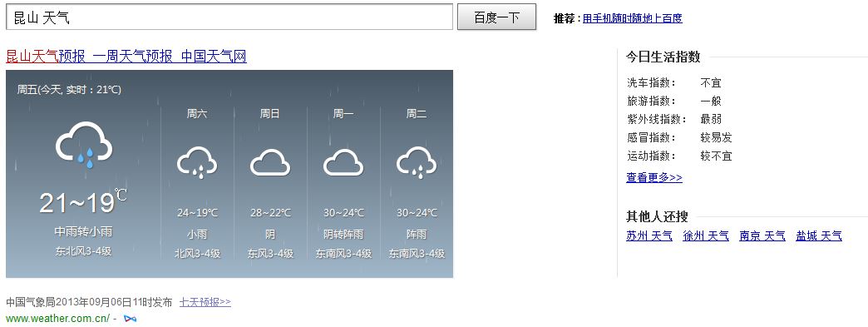Click the 中国气象局2013年09月06日11时发布 text
This screenshot has height=327, width=868.
[89, 302]
